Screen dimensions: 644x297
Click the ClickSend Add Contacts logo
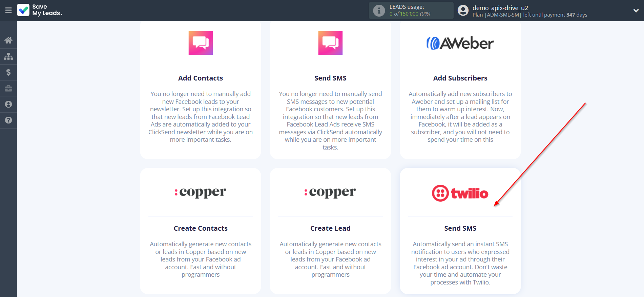coord(201,43)
